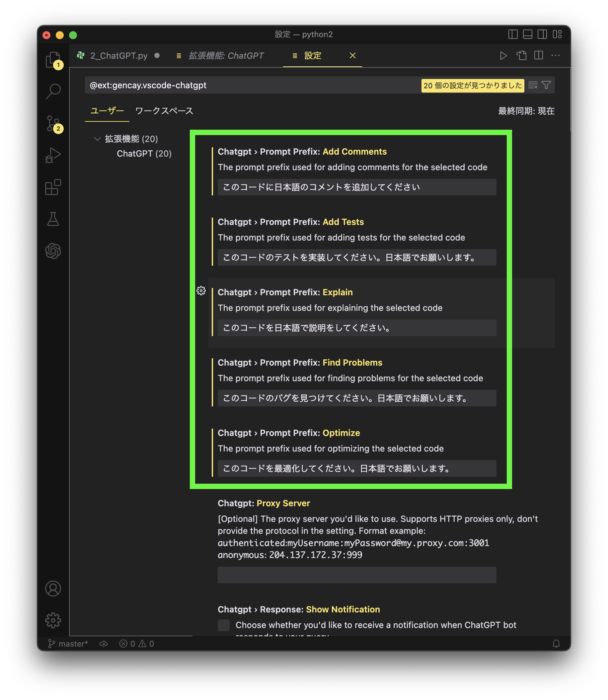Open gear menu beside Prompt Prefix: Explain

coord(201,291)
